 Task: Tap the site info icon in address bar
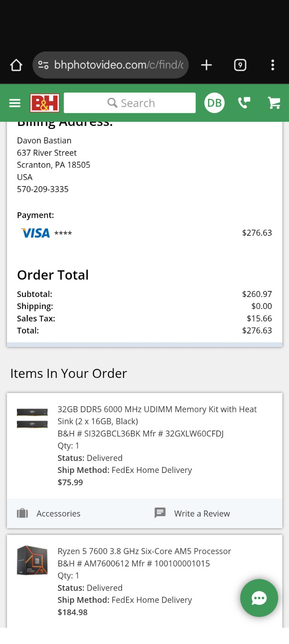43,65
